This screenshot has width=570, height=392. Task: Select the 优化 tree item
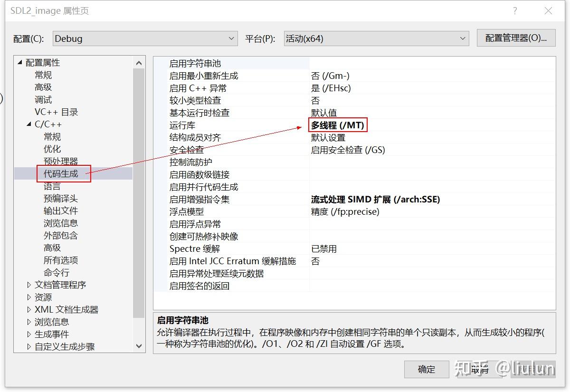[52, 149]
